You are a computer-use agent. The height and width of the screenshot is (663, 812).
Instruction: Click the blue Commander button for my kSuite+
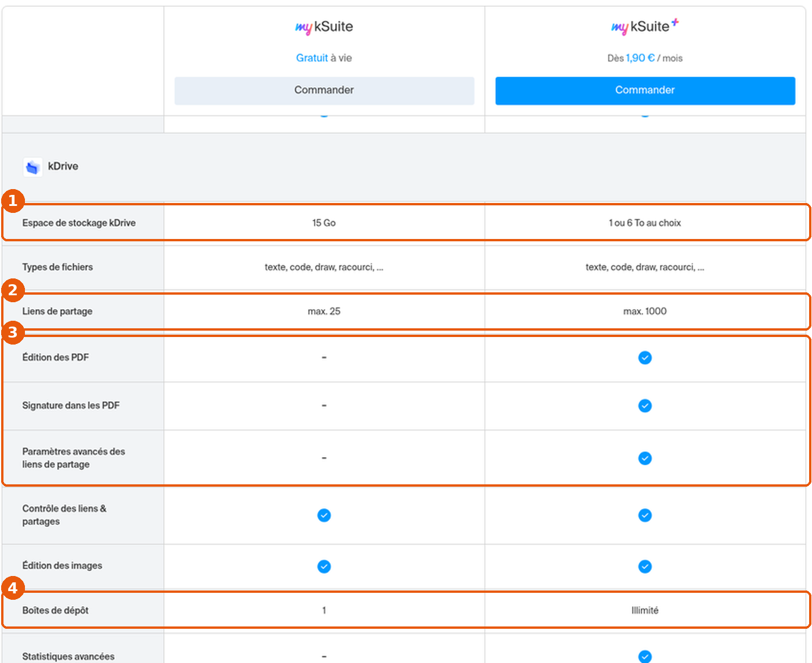645,90
